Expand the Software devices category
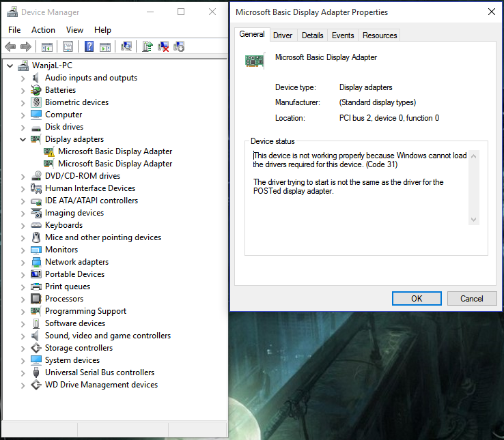The height and width of the screenshot is (440, 504). 23,324
